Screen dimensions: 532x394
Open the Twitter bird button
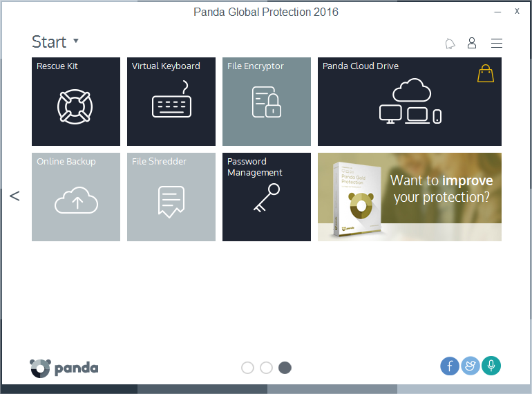pyautogui.click(x=471, y=366)
